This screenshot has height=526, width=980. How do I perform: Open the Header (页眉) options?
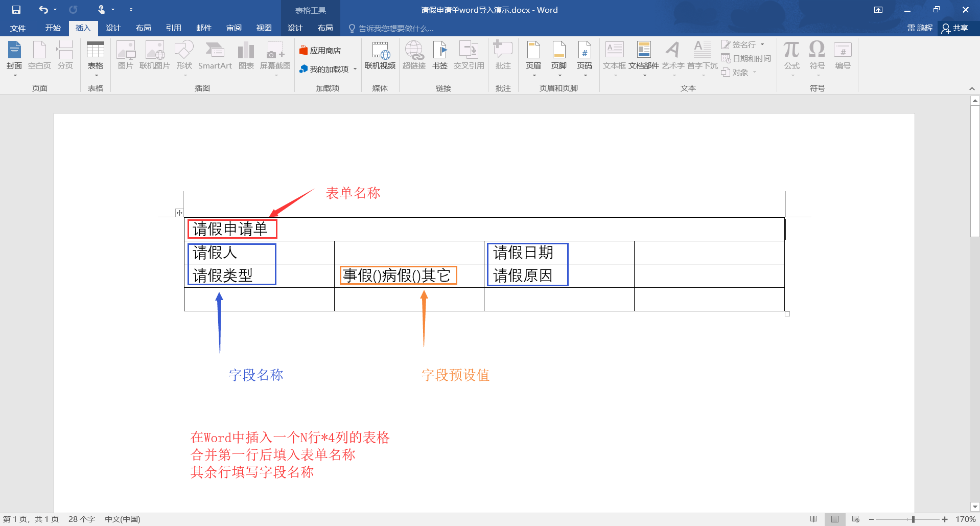533,58
